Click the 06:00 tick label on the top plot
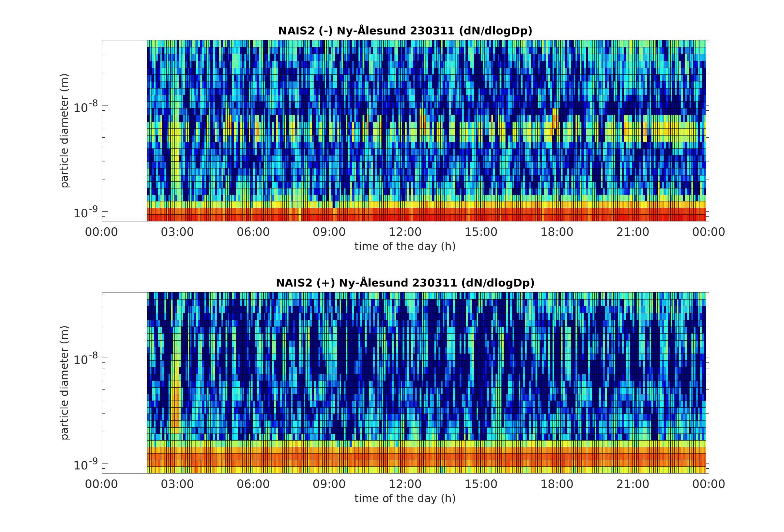Image resolution: width=784 pixels, height=532 pixels. (253, 232)
